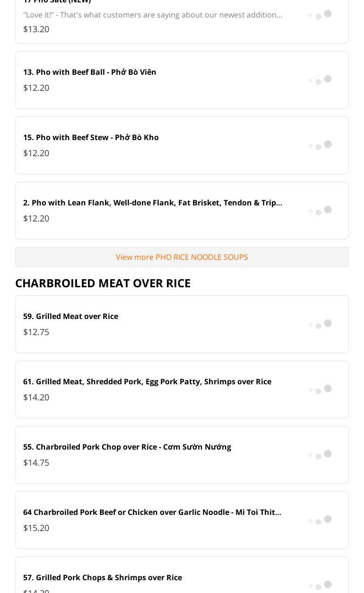364x593 pixels.
Task: Click the loading image for Grilled Meat over Rice
Action: pos(320,324)
